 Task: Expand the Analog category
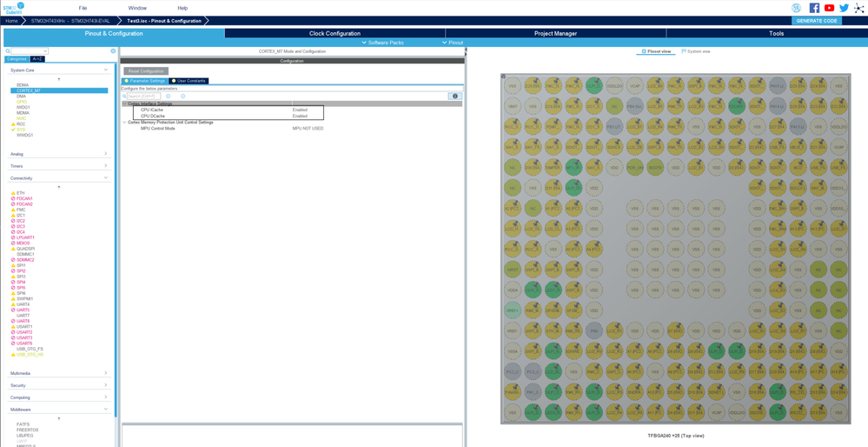click(x=58, y=154)
